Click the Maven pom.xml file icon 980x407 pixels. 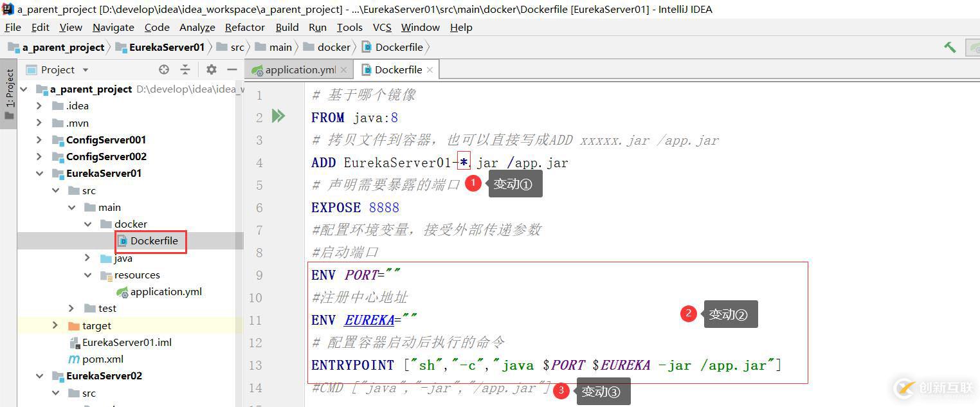(74, 359)
